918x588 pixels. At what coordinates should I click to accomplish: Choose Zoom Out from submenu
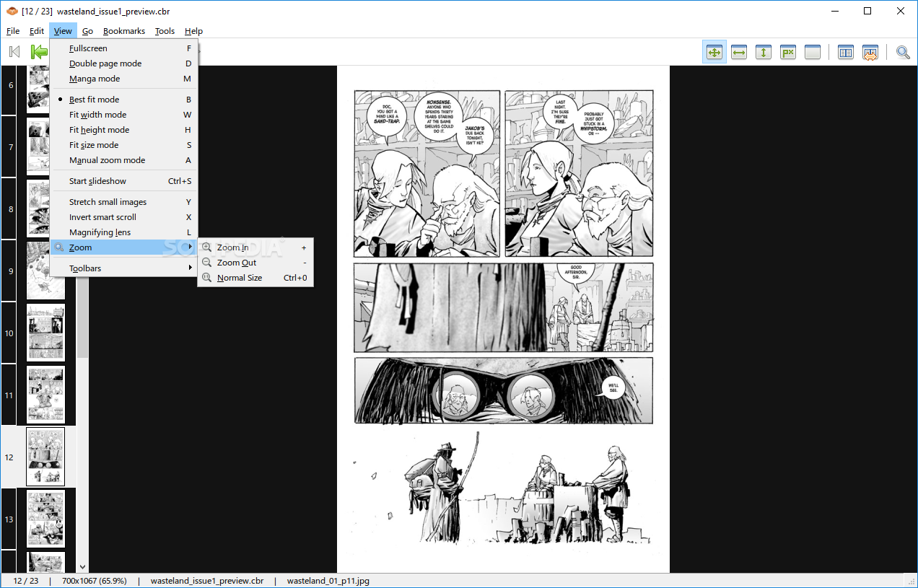click(255, 263)
